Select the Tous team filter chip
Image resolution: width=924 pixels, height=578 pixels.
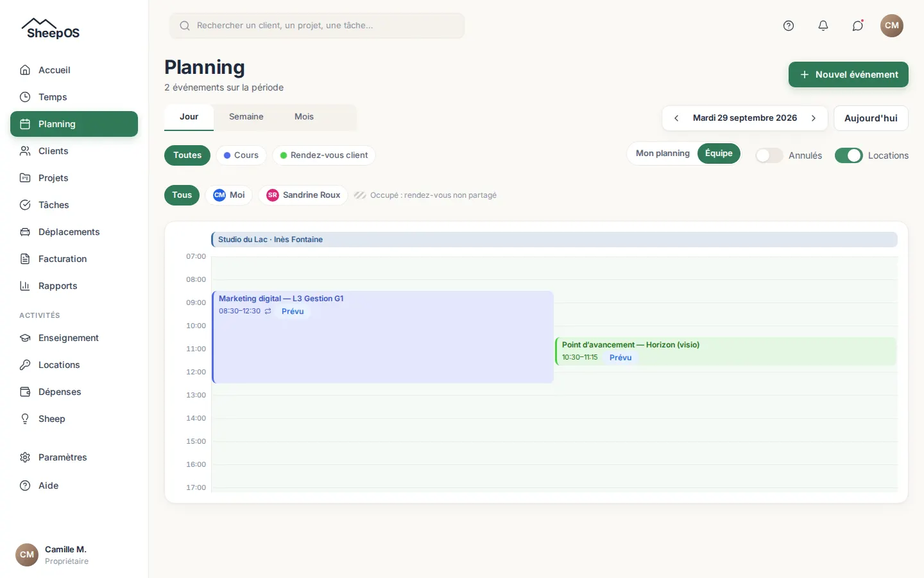[182, 195]
